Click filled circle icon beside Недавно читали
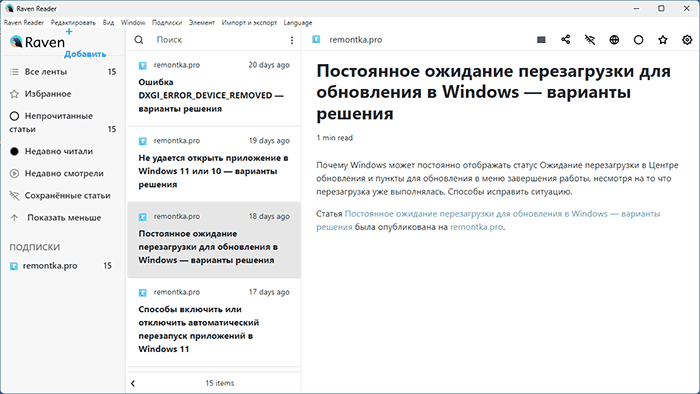Screen dimensions: 700x394 pyautogui.click(x=14, y=151)
